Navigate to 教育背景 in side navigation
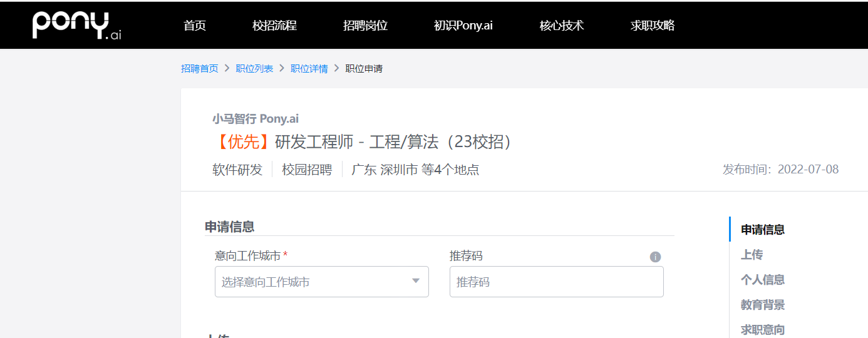868x338 pixels. click(x=763, y=305)
